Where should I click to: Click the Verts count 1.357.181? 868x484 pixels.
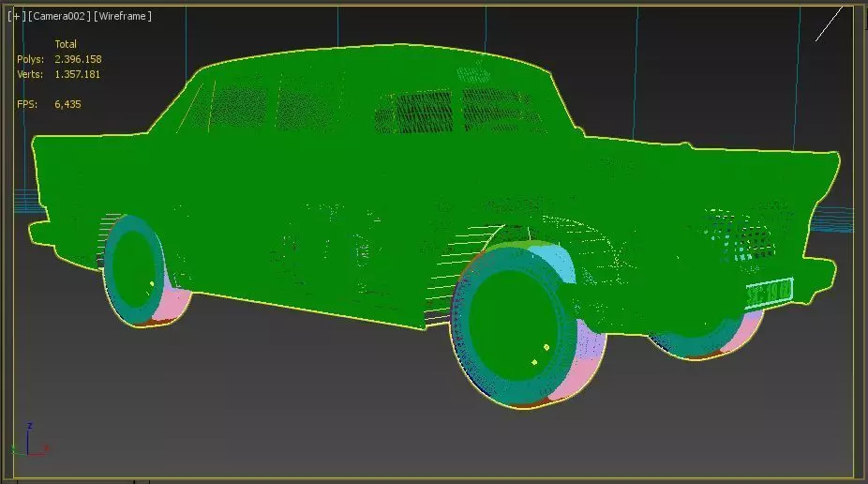pos(78,74)
